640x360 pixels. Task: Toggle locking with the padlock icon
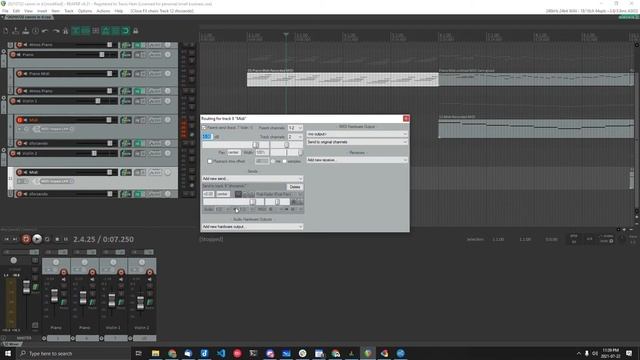[136, 31]
